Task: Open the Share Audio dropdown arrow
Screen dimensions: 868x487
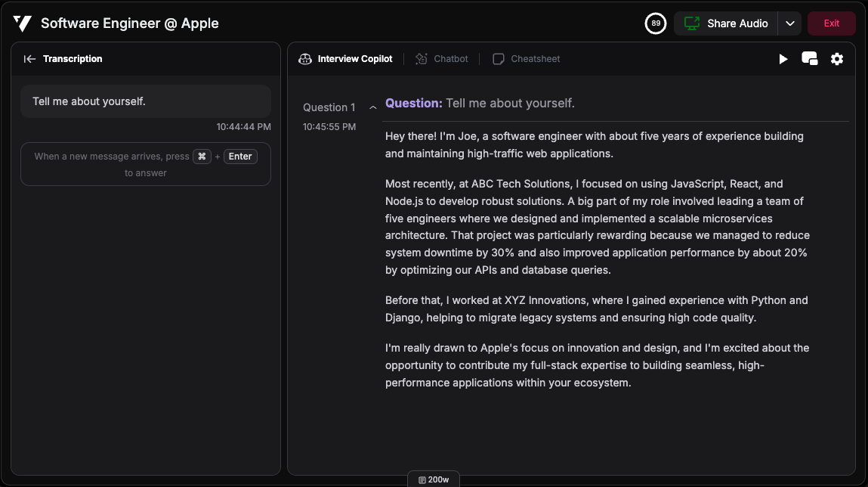Action: click(789, 23)
